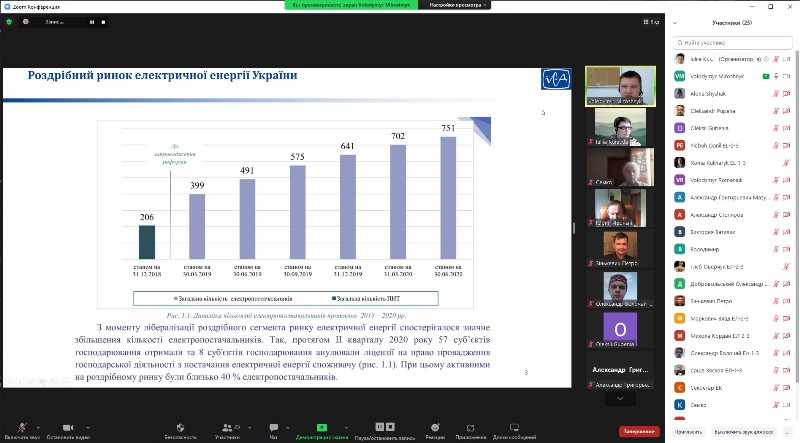
Task: Select the Alexander Grig... avatar tile
Action: click(x=620, y=370)
